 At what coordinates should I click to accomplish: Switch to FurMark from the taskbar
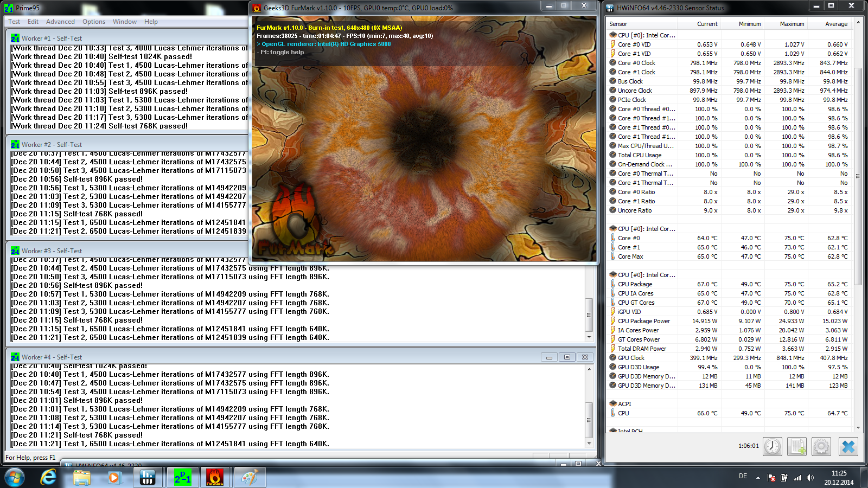tap(215, 478)
